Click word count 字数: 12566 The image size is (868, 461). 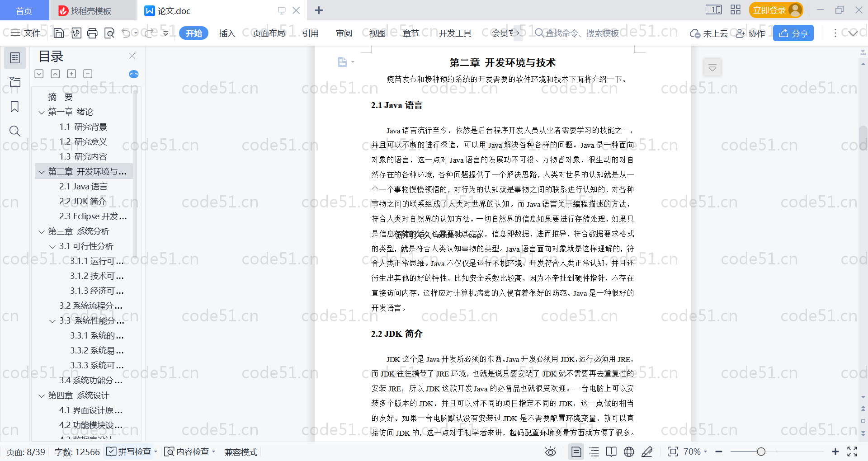(77, 452)
